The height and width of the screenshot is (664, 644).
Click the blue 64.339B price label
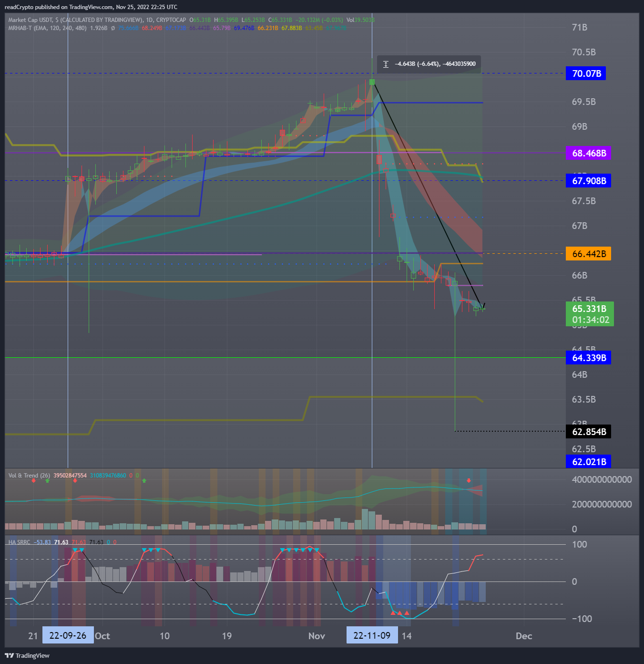[x=588, y=358]
